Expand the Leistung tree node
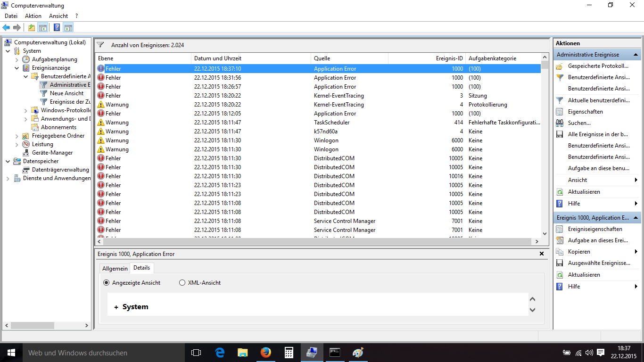Viewport: 644px width, 362px height. coord(17,144)
